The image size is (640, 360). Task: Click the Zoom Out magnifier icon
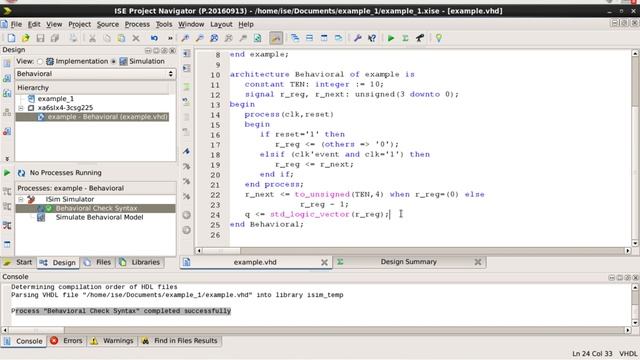point(200,38)
